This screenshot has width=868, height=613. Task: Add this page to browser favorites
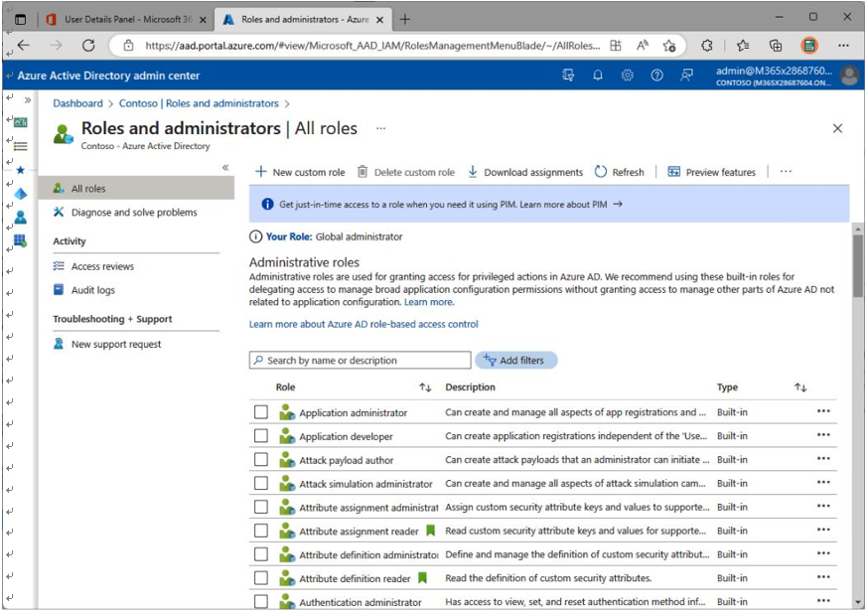pos(669,46)
